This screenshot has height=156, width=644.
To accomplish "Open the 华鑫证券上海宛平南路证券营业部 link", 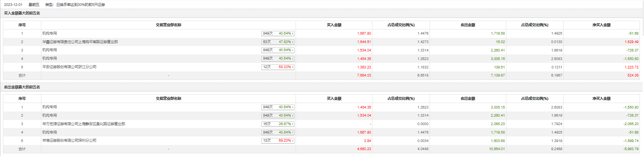I will (x=80, y=42).
